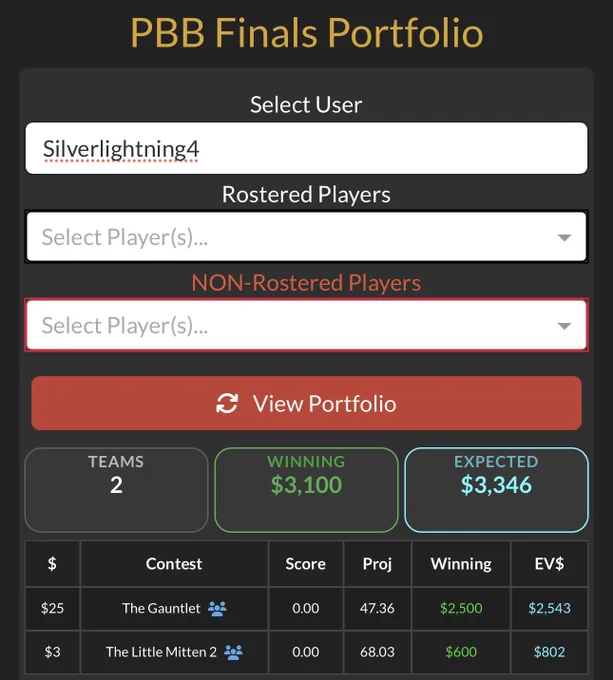Screen dimensions: 613x680
Task: Open The Little Mitten 2 contest row
Action: pos(306,652)
